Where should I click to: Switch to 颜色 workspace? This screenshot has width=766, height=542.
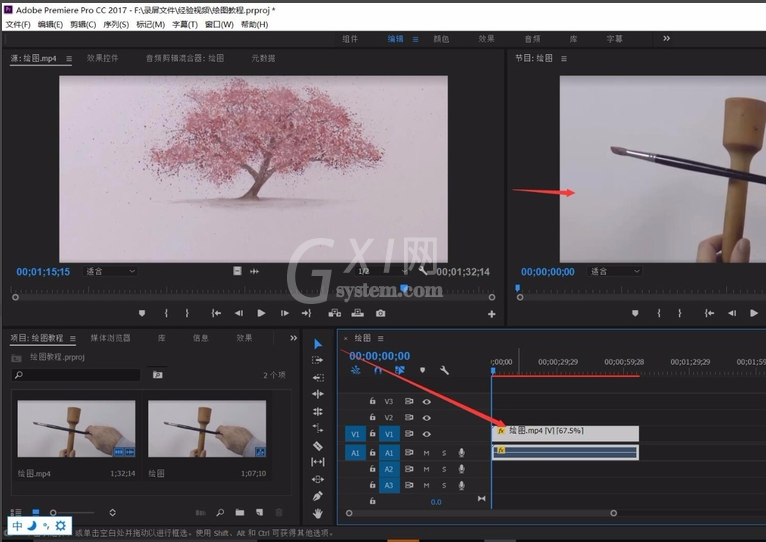click(441, 39)
